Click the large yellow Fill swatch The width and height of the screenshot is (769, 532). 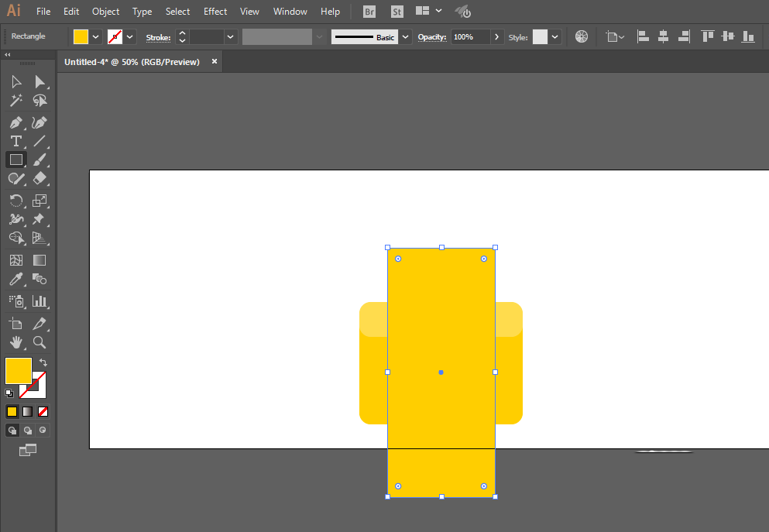[x=18, y=371]
